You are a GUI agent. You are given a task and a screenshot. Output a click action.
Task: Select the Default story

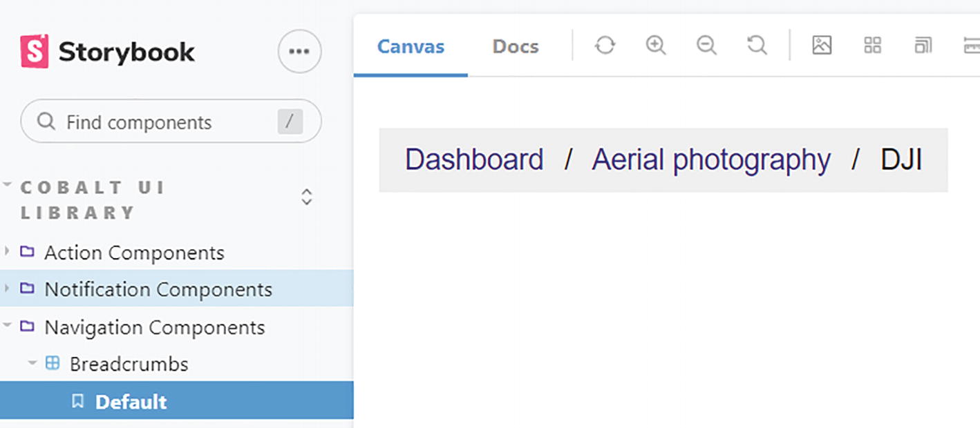click(x=131, y=402)
